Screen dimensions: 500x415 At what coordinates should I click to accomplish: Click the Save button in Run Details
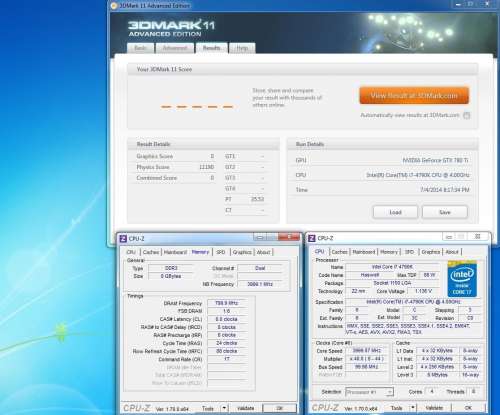445,212
